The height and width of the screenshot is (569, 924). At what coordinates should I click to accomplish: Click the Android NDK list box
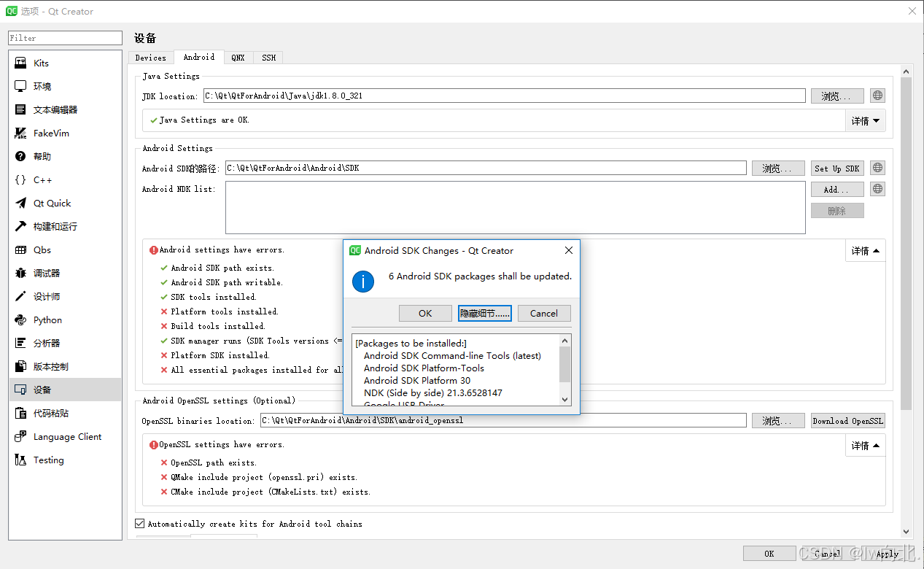516,207
